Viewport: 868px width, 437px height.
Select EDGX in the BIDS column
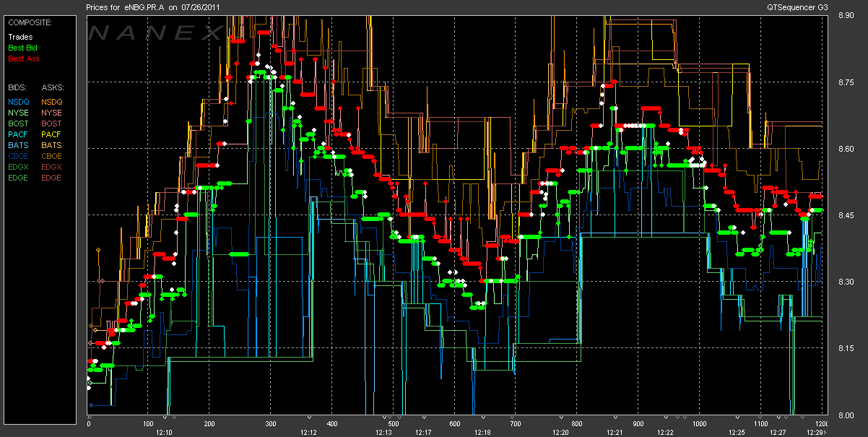(x=18, y=167)
